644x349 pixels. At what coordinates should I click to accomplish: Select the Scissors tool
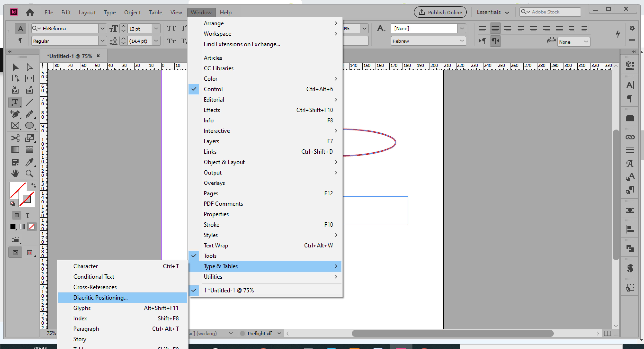15,138
